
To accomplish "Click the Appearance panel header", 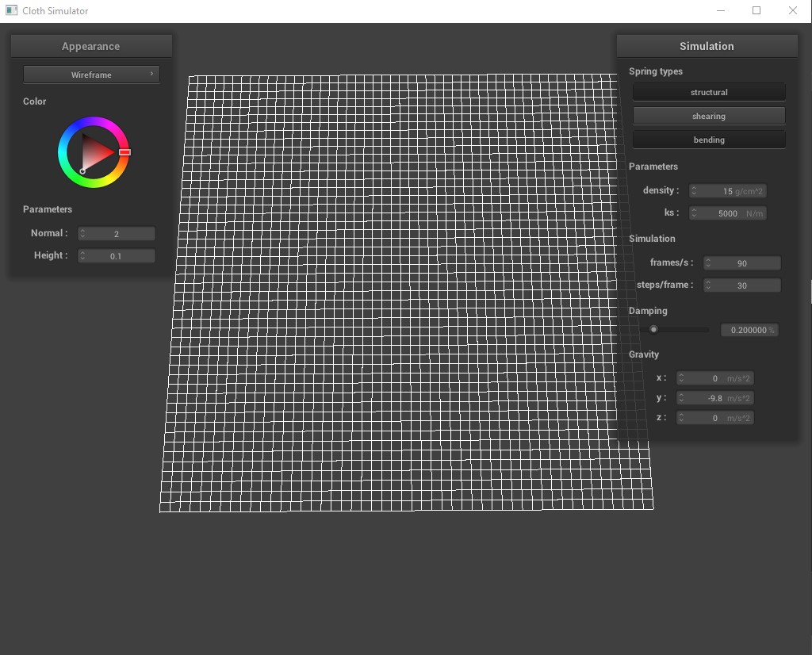I will pos(91,46).
